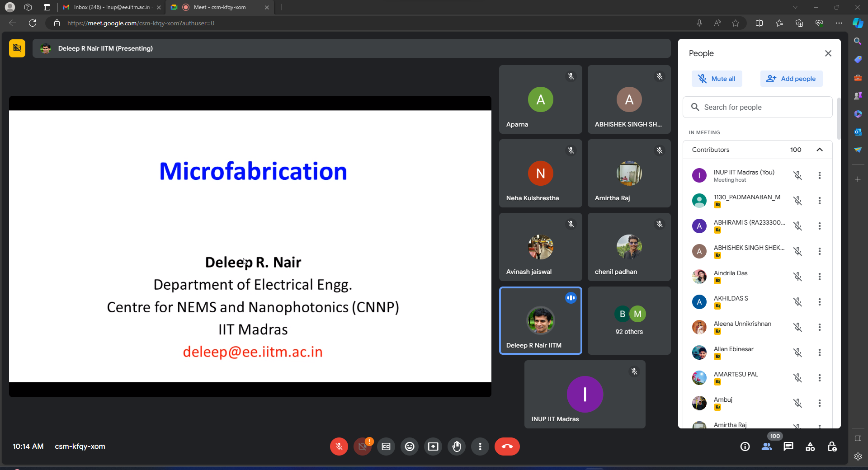Open sidebar Search icon
The image size is (868, 470).
coord(858,41)
